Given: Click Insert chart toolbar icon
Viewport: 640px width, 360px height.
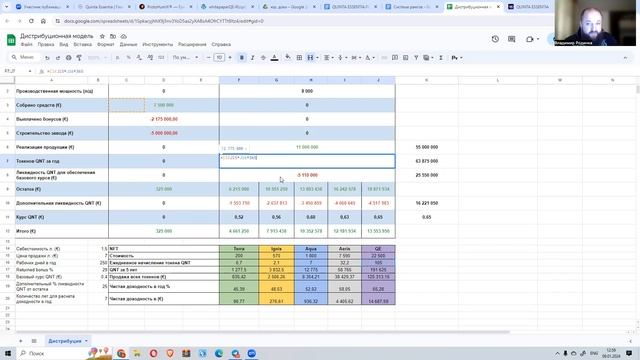Looking at the screenshot, I should (405, 58).
